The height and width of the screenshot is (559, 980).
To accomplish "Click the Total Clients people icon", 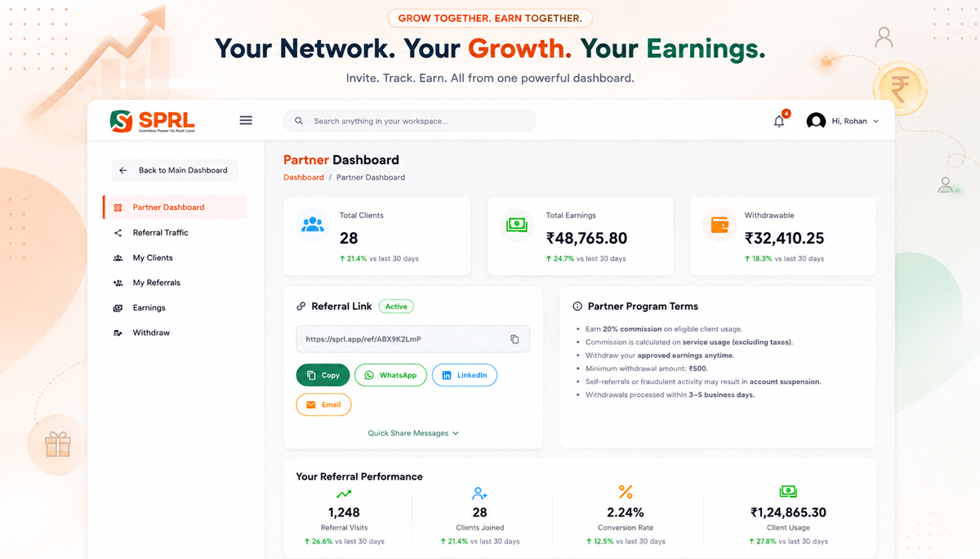I will click(x=313, y=225).
